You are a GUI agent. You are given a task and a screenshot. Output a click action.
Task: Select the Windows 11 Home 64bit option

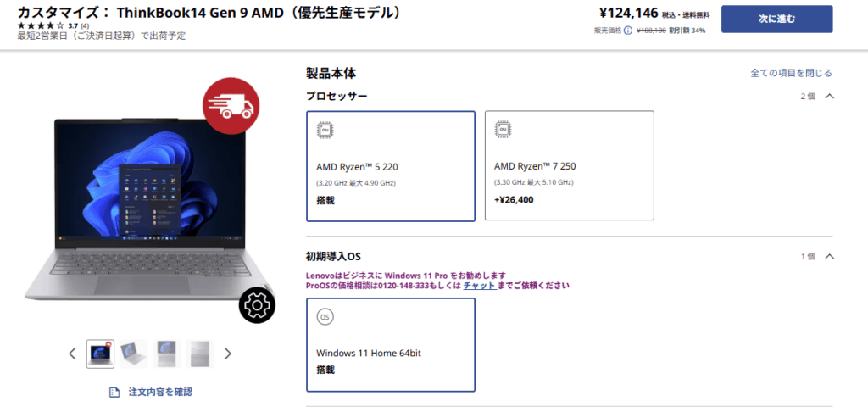click(391, 345)
